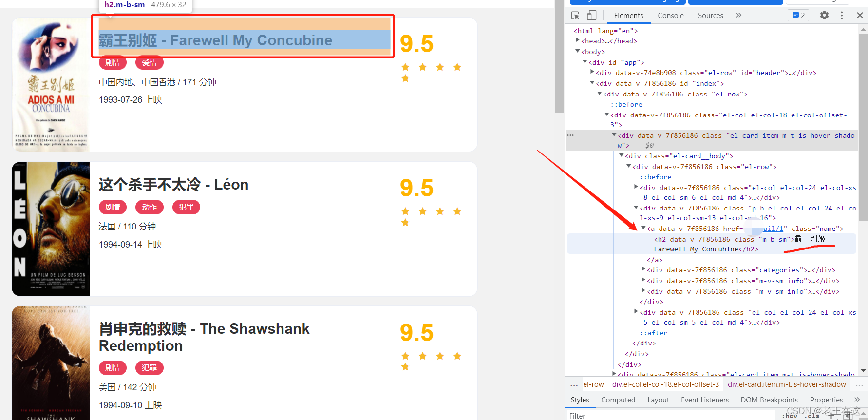Open the DevTools three-dot customize menu
This screenshot has height=420, width=868.
[842, 16]
